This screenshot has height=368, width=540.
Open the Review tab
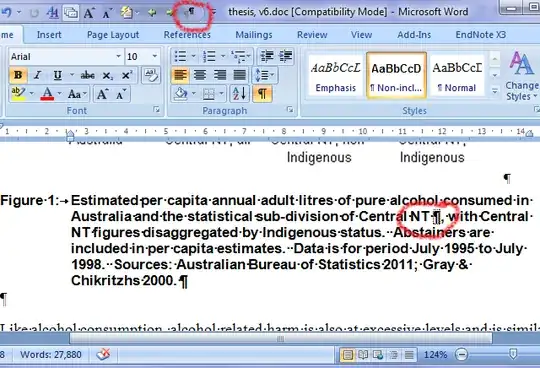coord(312,35)
